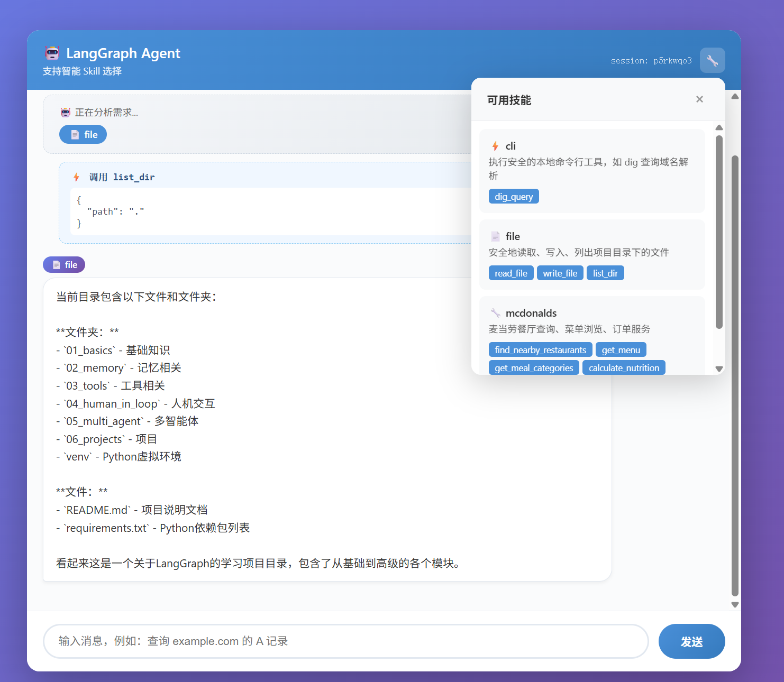Select the write_file tool tag
The image size is (784, 682).
coord(560,273)
